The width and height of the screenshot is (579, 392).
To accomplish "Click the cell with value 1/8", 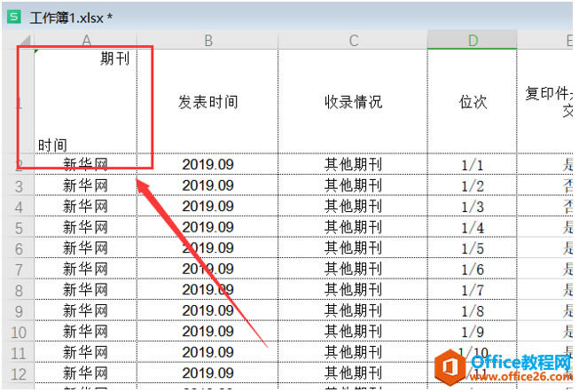I will 473,310.
